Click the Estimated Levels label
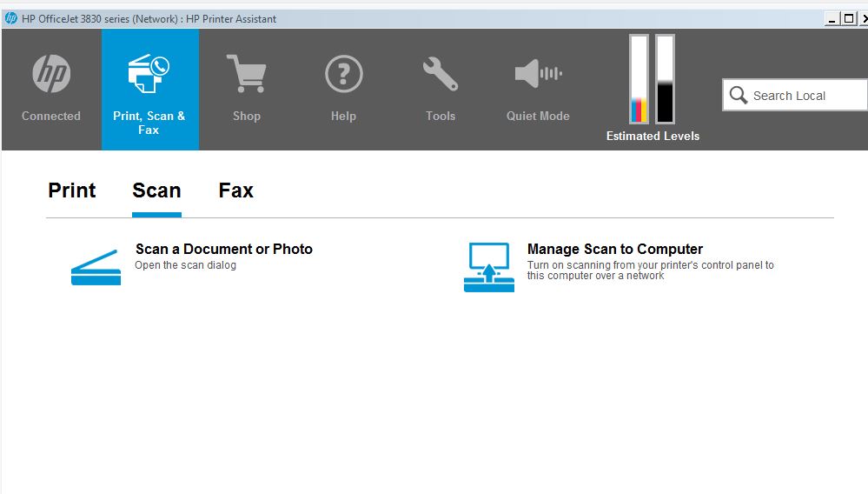 (653, 137)
